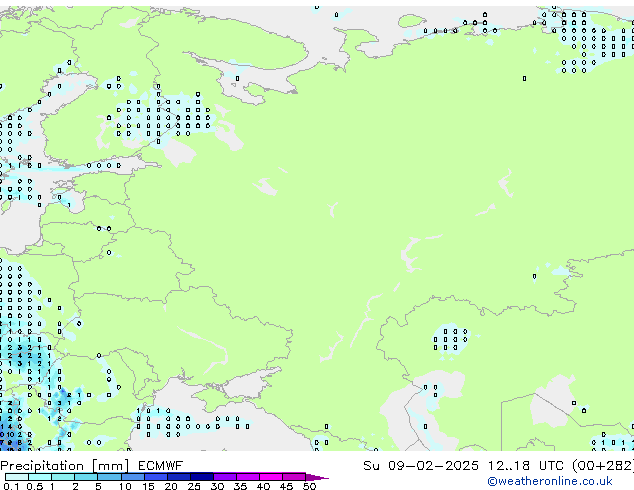Click the Precipitation [mm] legend title
This screenshot has height=490, width=634.
click(x=62, y=465)
